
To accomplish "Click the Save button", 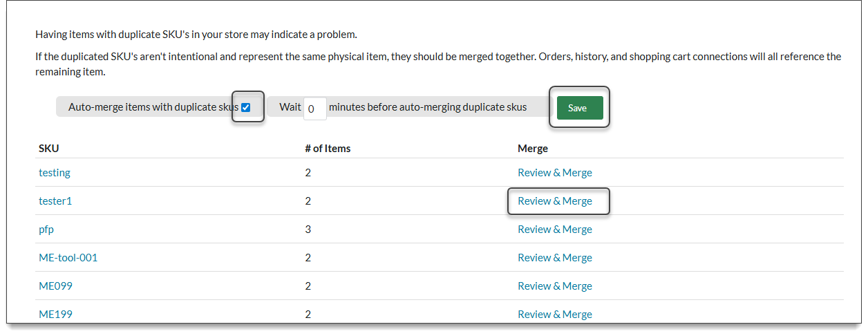I will pos(579,108).
